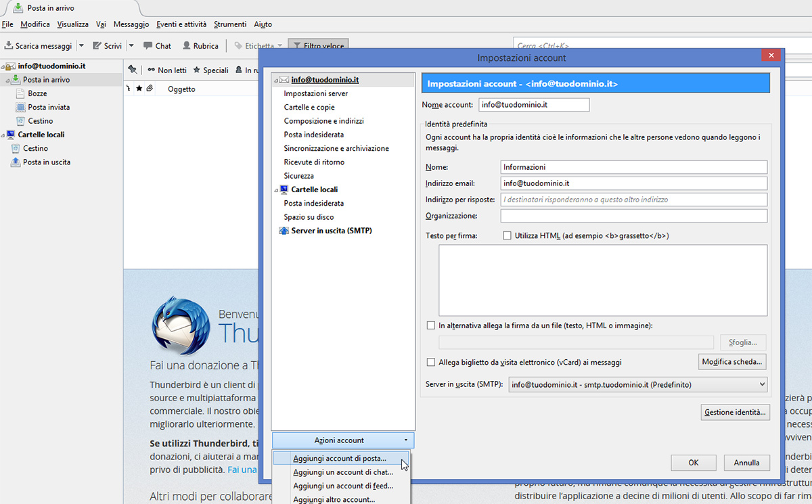Click the Scarica messaggi download icon
The height and width of the screenshot is (504, 812).
(x=9, y=46)
